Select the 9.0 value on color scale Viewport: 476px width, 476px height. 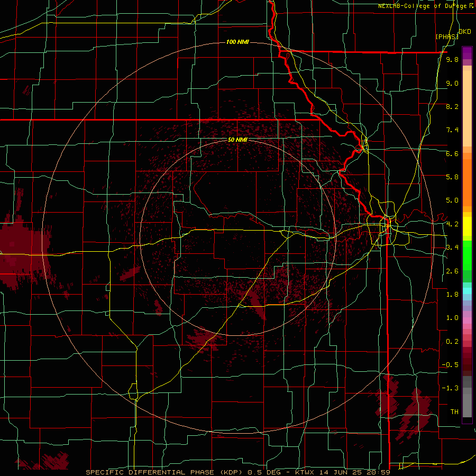(452, 83)
